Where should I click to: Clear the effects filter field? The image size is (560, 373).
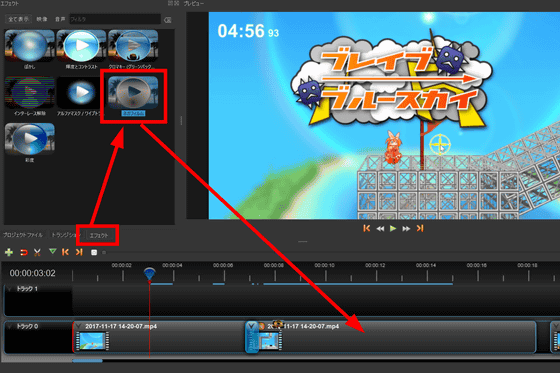tap(168, 20)
